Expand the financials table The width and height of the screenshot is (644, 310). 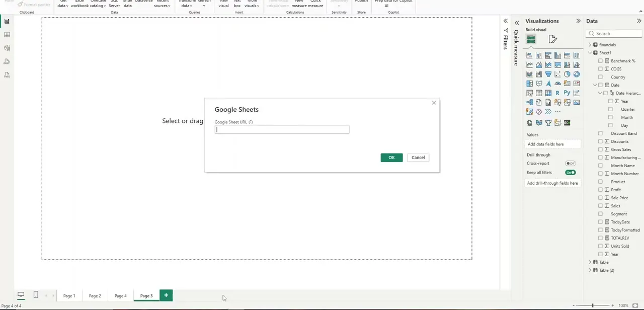pyautogui.click(x=590, y=45)
